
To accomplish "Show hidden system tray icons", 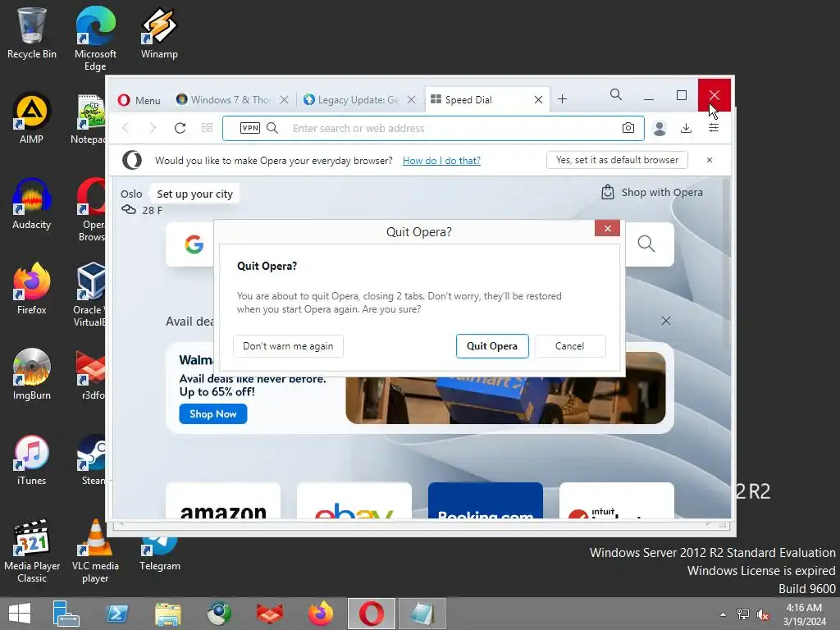I will (x=724, y=614).
